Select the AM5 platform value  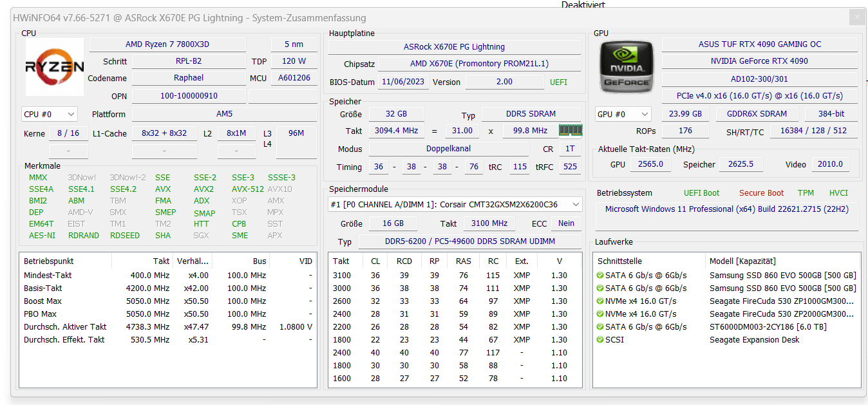pos(224,114)
